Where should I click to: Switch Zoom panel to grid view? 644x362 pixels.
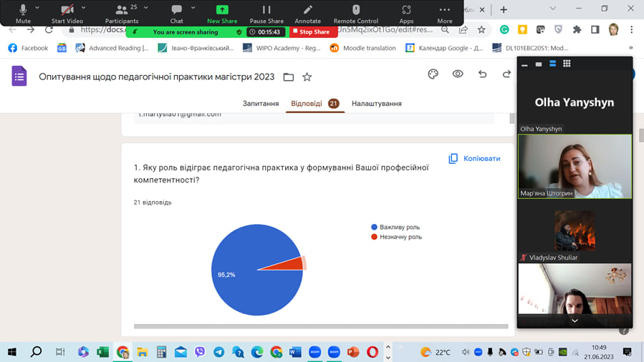coord(567,64)
